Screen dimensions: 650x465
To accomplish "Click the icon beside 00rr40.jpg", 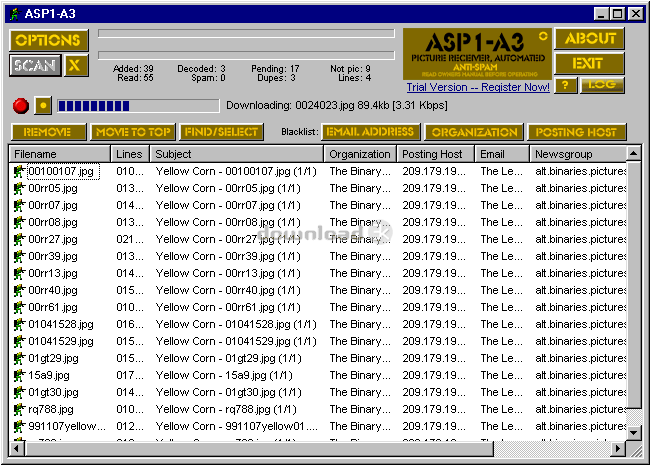I will (x=19, y=290).
